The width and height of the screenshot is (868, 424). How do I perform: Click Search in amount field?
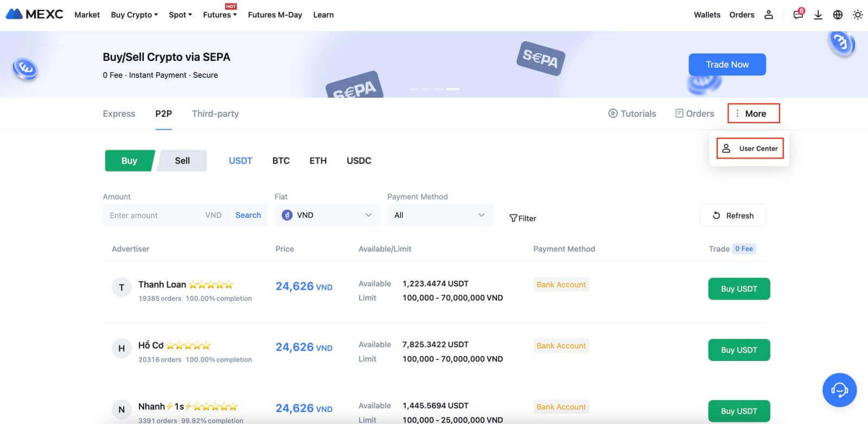(248, 215)
